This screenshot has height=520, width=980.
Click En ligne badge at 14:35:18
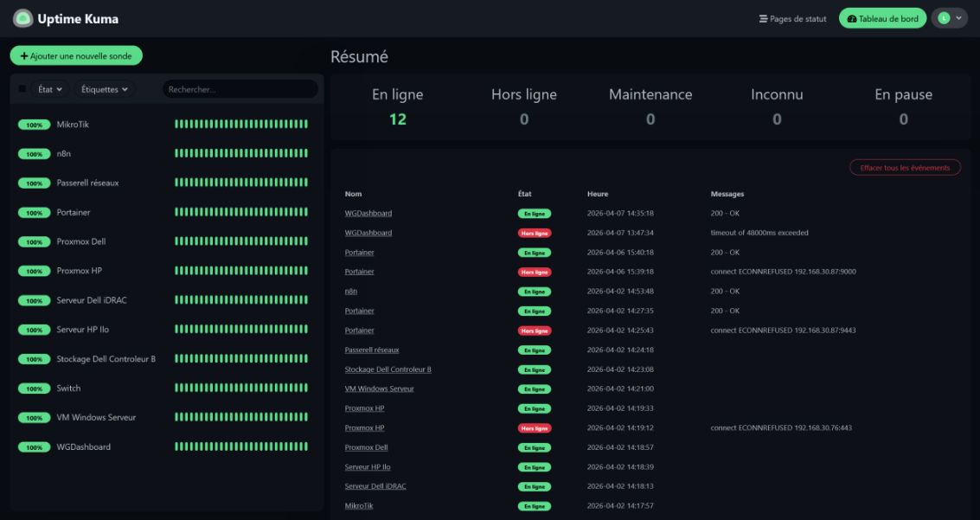(535, 214)
